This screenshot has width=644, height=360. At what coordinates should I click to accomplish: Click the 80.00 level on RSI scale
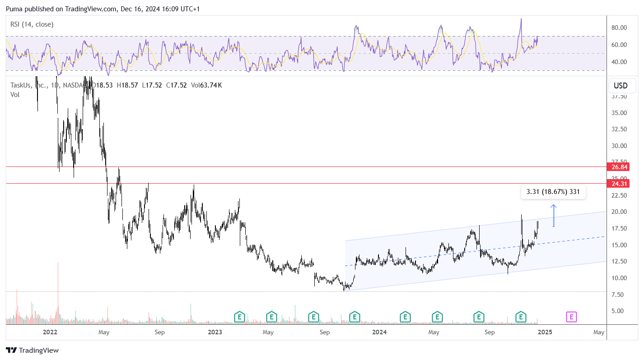(x=618, y=28)
